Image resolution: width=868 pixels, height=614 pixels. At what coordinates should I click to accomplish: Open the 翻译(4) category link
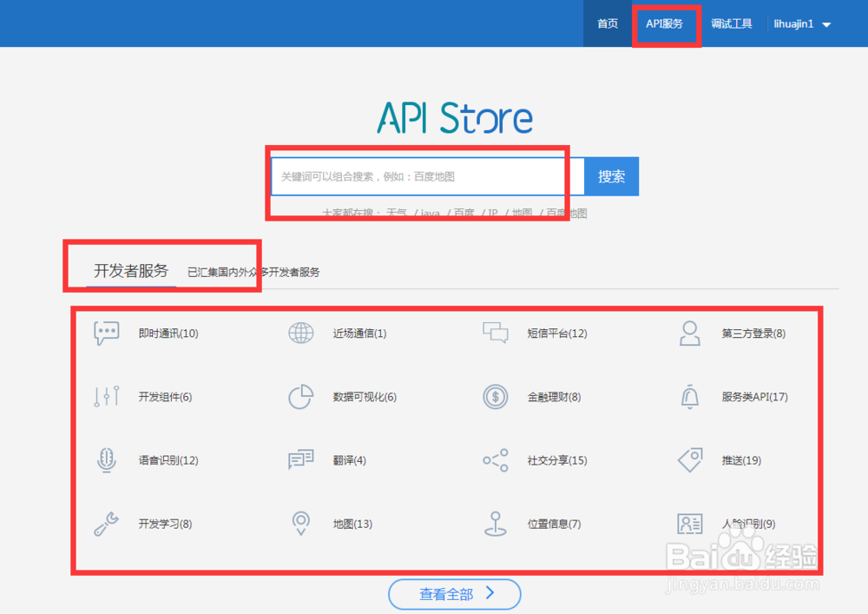tap(349, 460)
